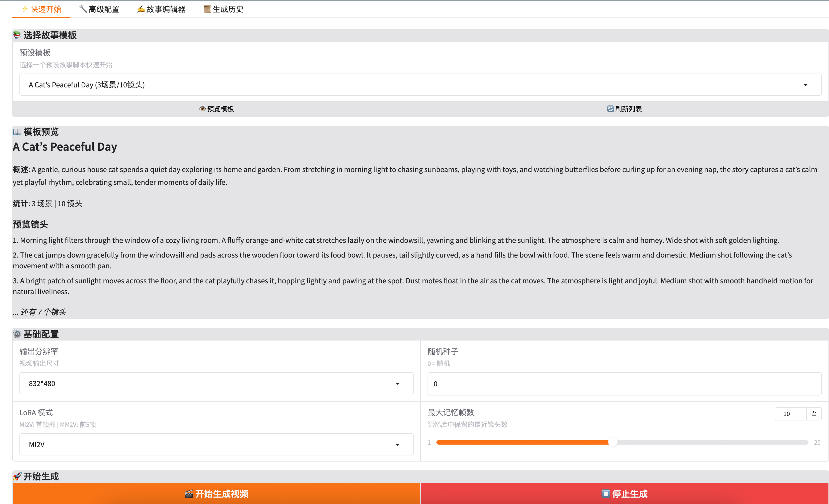
Task: Click the pencil icon of 故事编辑器 tab
Action: click(x=141, y=9)
